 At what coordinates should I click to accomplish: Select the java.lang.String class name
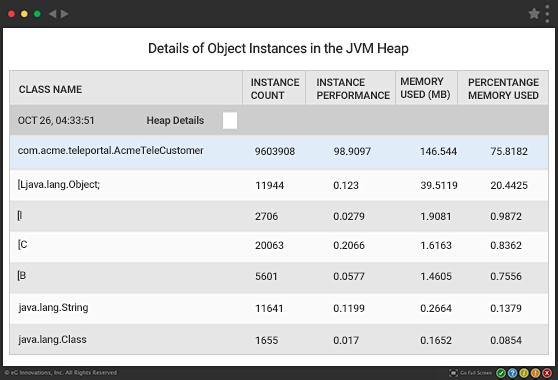click(x=53, y=307)
